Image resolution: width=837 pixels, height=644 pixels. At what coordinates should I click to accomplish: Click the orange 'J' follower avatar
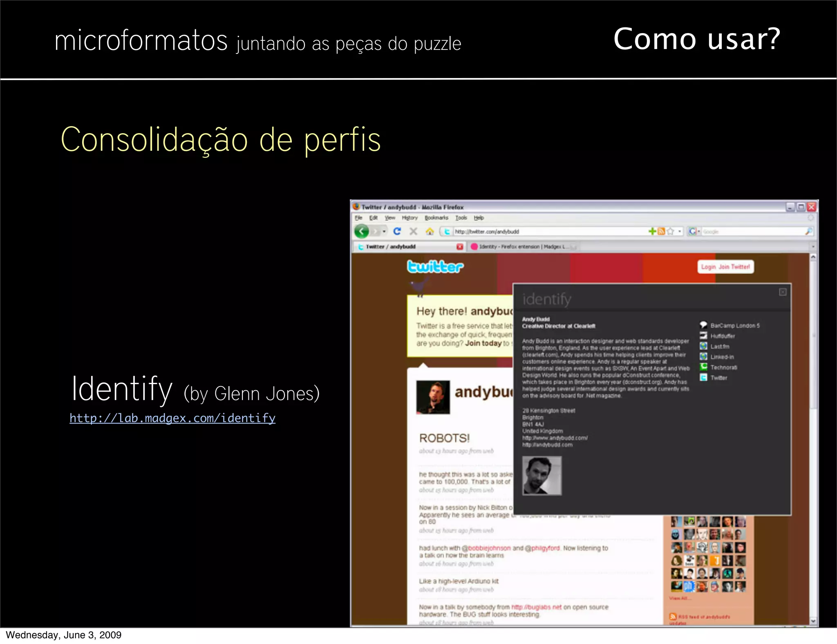[x=715, y=560]
